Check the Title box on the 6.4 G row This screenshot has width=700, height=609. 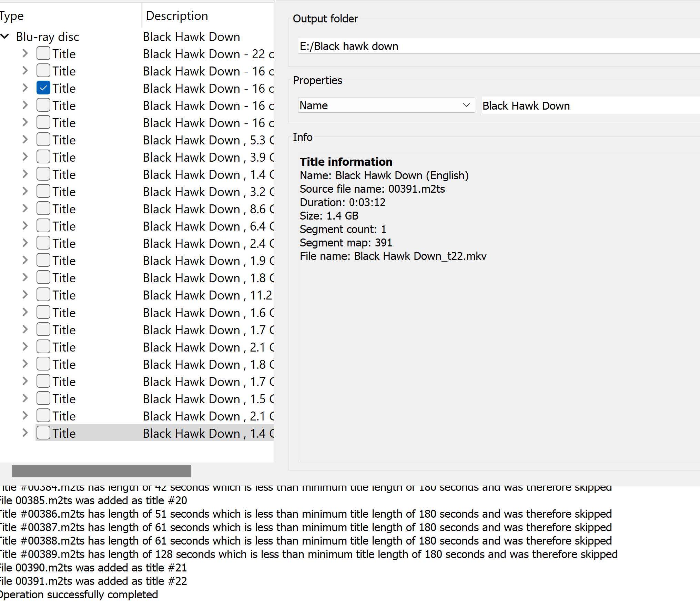(43, 226)
